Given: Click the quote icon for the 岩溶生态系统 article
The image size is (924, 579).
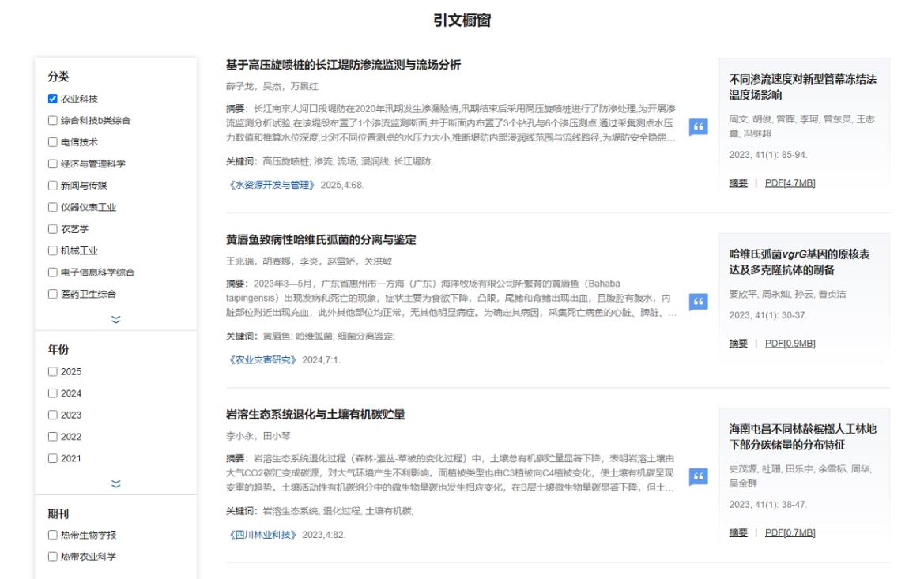Looking at the screenshot, I should point(698,477).
